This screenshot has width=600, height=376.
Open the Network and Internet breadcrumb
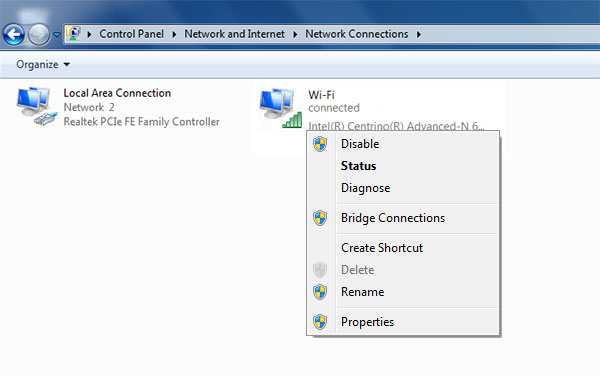click(x=235, y=34)
